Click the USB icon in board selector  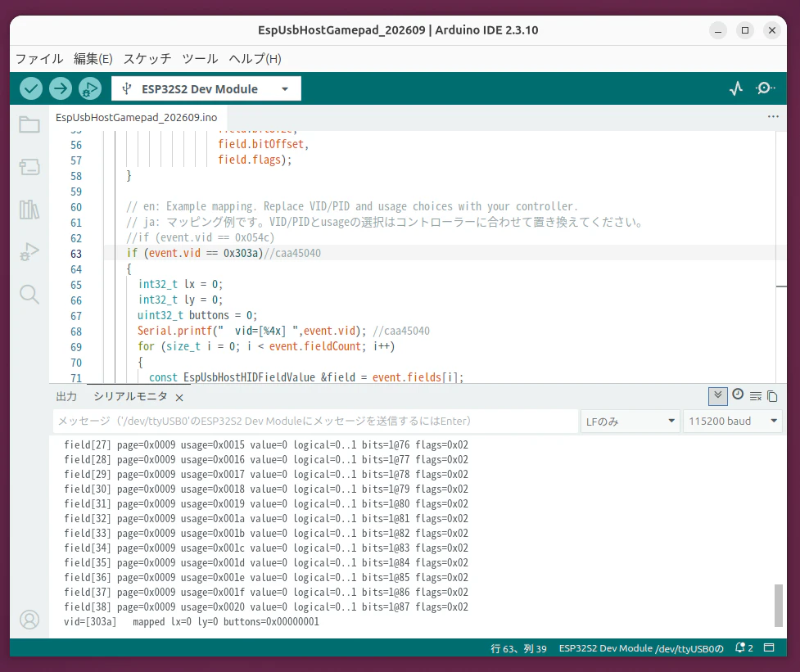click(x=127, y=88)
